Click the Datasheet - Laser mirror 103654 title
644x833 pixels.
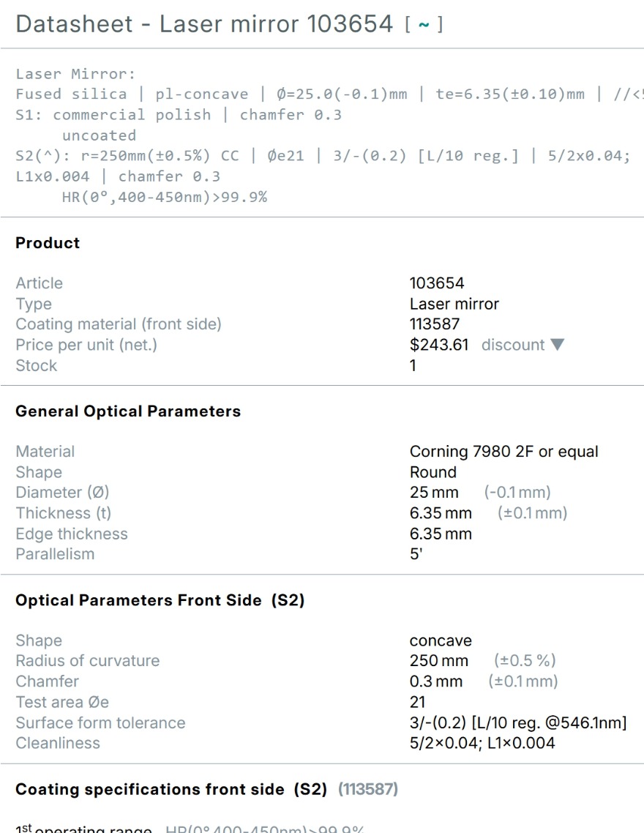204,24
